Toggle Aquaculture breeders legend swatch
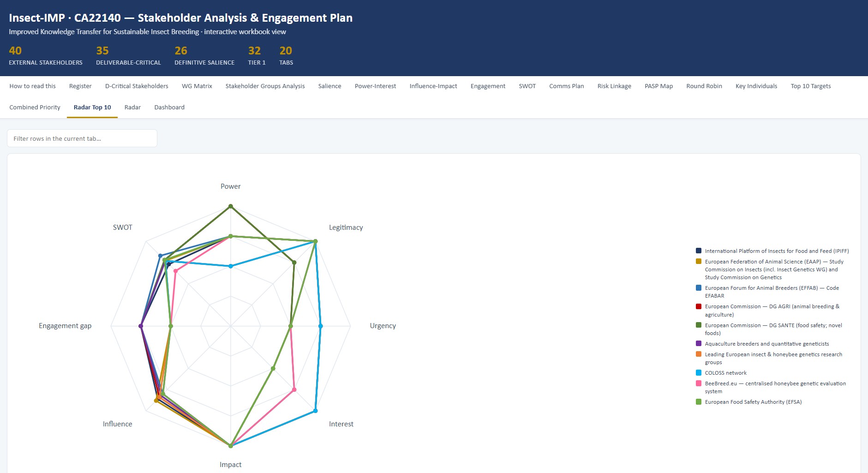The height and width of the screenshot is (473, 868). point(699,343)
